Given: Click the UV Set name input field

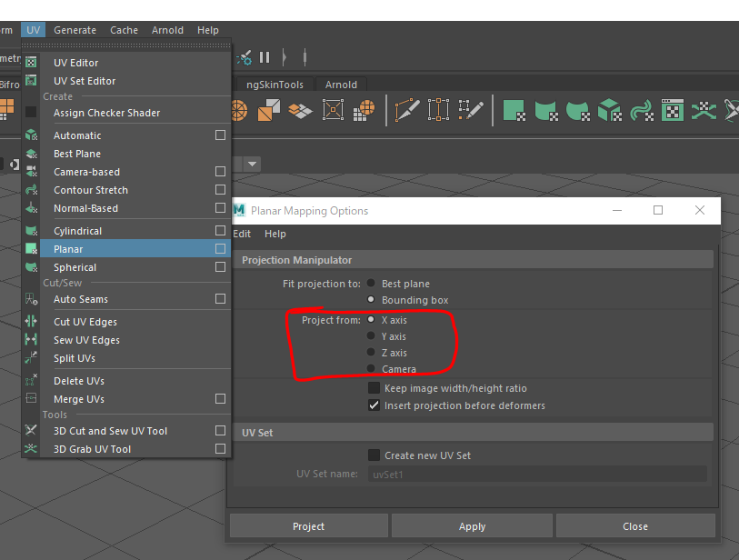Looking at the screenshot, I should (537, 475).
